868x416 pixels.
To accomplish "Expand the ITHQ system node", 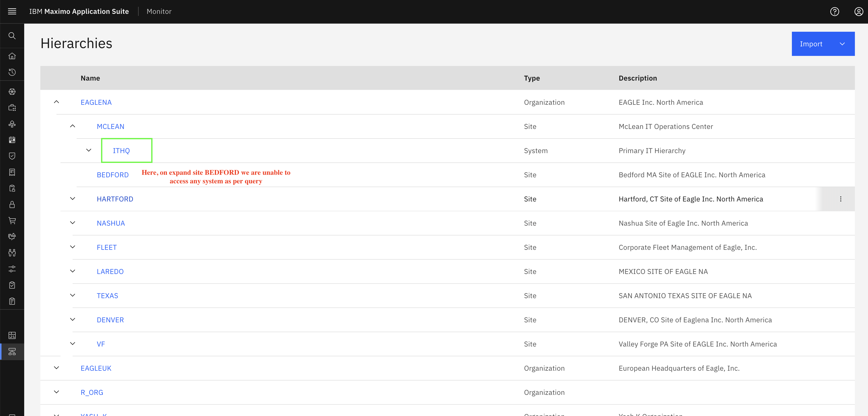I will tap(89, 150).
